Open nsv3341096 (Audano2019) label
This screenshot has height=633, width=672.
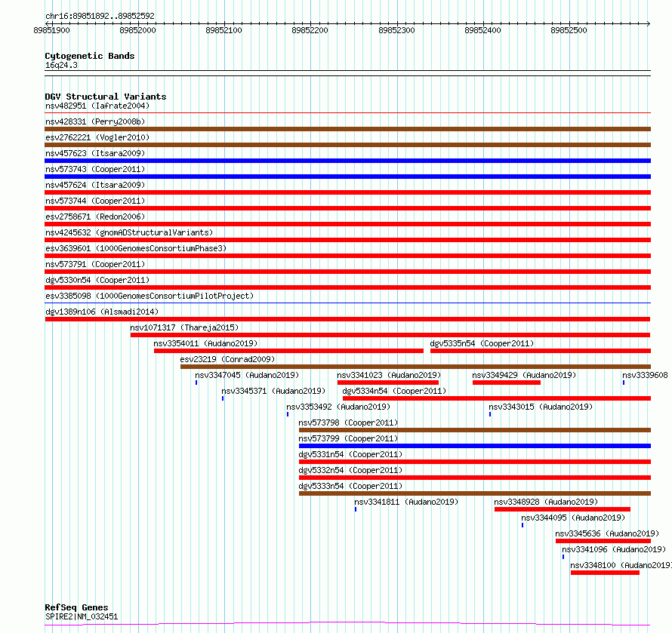[614, 549]
